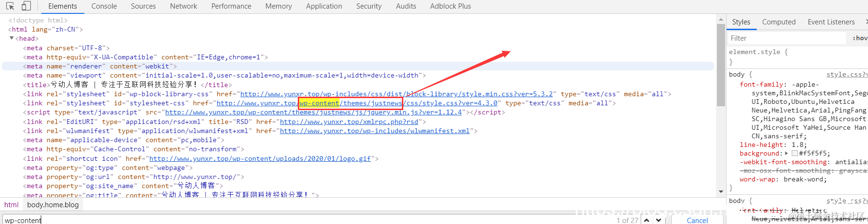The width and height of the screenshot is (868, 224).
Task: Select the html lang zh-CN node
Action: 46,29
